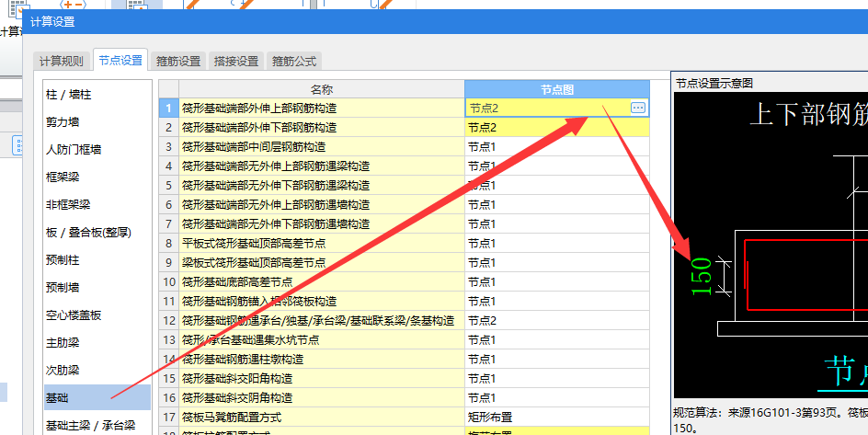Screen dimensions: 868x435
Task: Select row 3 筏形基础端部中间层钢筋构造
Action: pos(322,146)
